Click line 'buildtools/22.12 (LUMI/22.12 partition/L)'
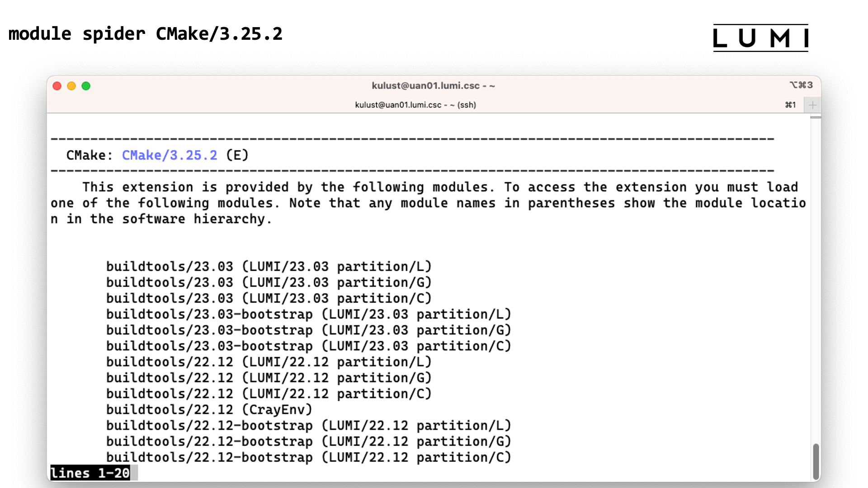The height and width of the screenshot is (488, 868). [269, 362]
